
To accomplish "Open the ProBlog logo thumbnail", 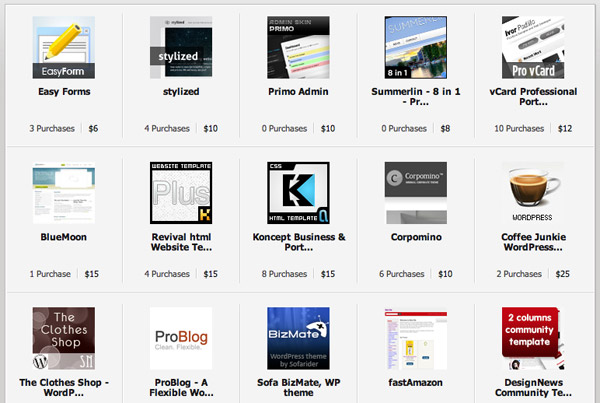I will click(181, 338).
